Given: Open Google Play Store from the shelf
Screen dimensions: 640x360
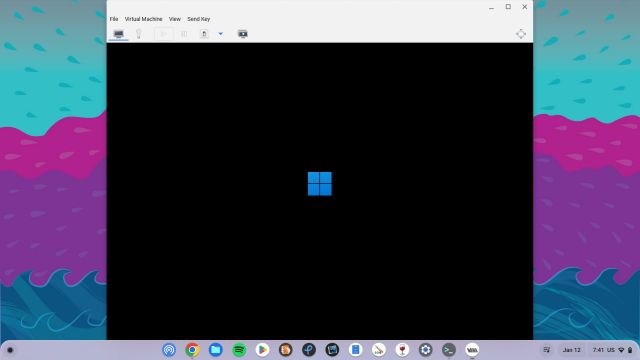Looking at the screenshot, I should [262, 350].
